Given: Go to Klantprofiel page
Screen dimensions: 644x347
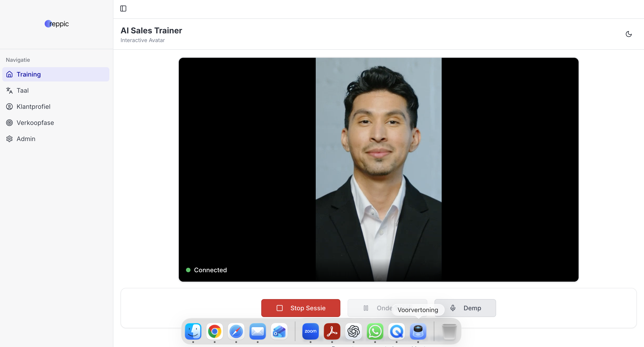Looking at the screenshot, I should (33, 107).
